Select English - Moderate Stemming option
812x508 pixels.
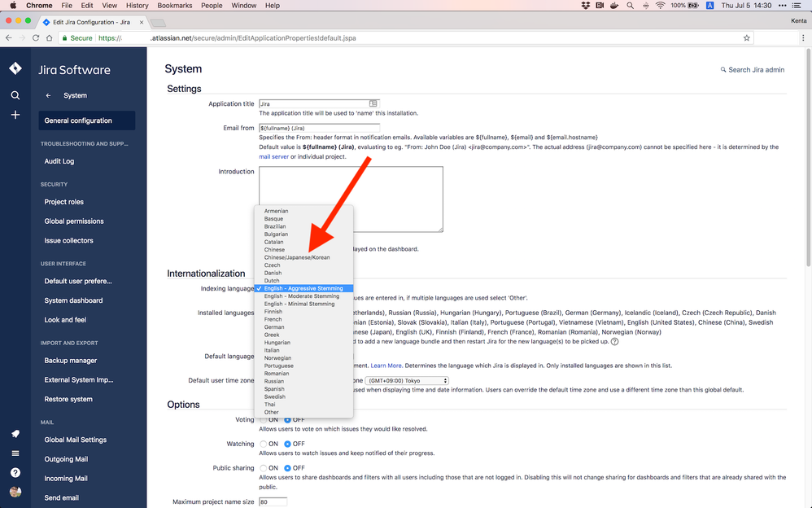point(303,296)
